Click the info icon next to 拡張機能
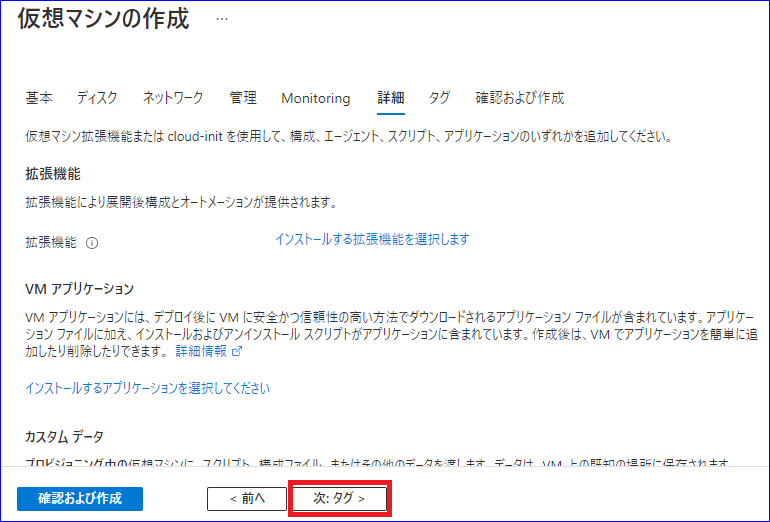This screenshot has width=770, height=522. pos(92,243)
